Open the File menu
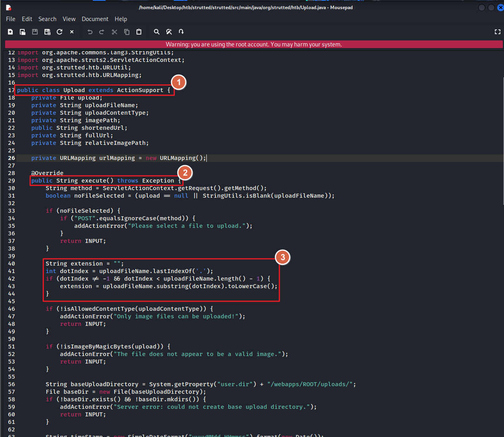 click(11, 19)
